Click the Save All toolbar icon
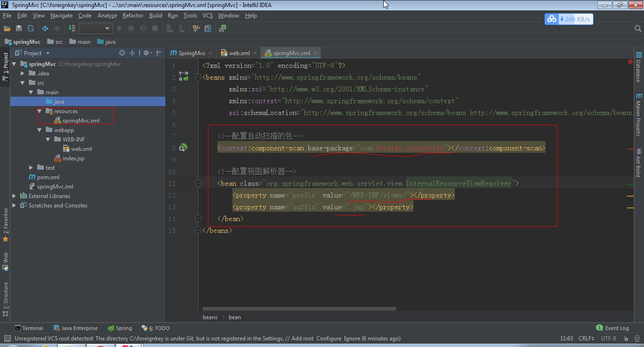The height and width of the screenshot is (347, 644). pos(19,28)
